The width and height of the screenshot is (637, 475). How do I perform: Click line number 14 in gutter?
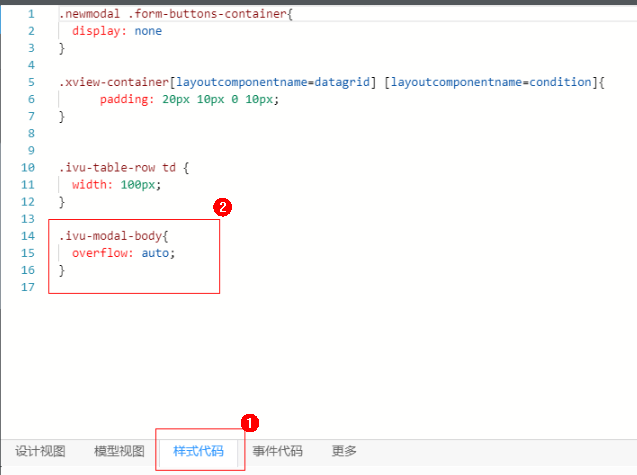[28, 236]
